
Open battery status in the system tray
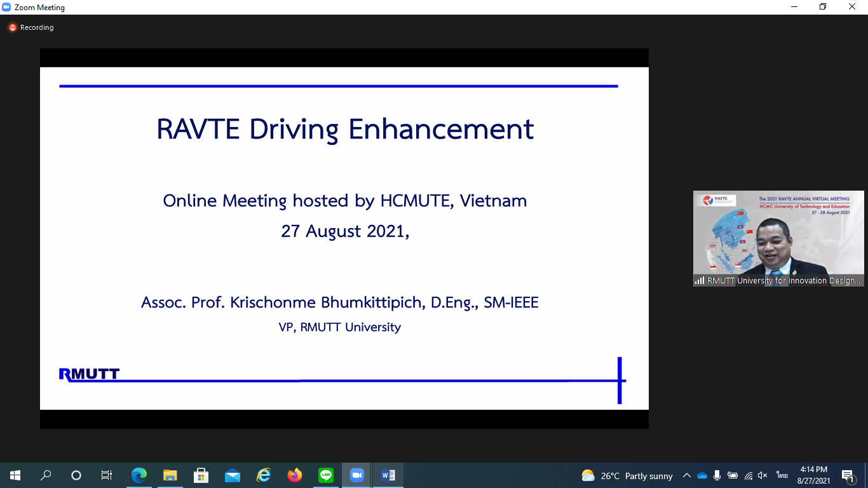point(733,476)
